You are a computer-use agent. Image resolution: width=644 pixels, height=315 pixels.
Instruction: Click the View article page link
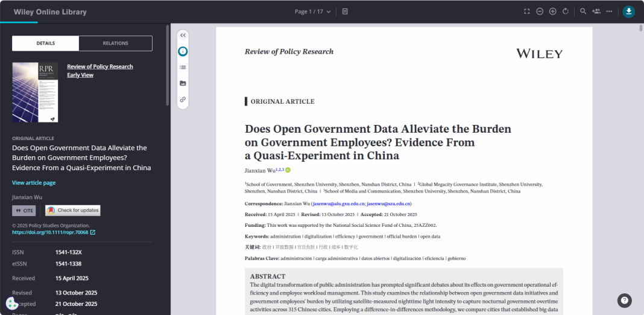point(34,183)
